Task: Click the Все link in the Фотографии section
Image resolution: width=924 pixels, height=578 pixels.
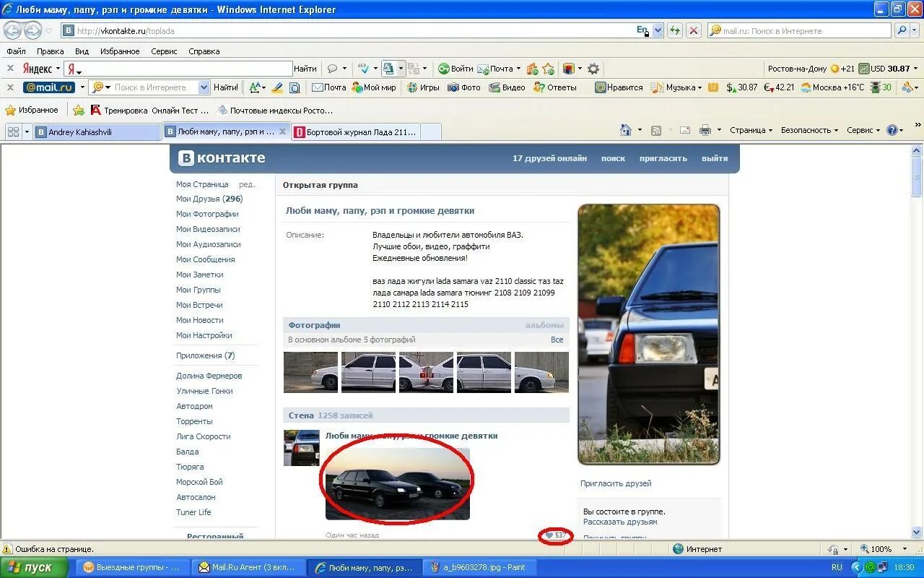Action: pos(557,340)
